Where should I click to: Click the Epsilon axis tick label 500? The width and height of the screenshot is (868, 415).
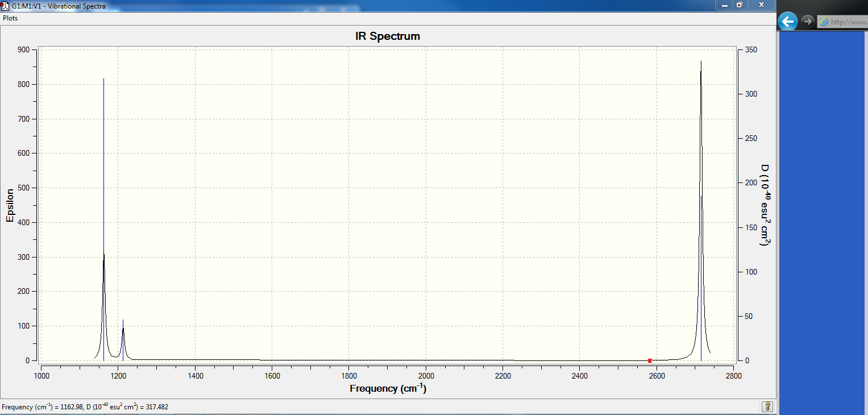(x=24, y=188)
